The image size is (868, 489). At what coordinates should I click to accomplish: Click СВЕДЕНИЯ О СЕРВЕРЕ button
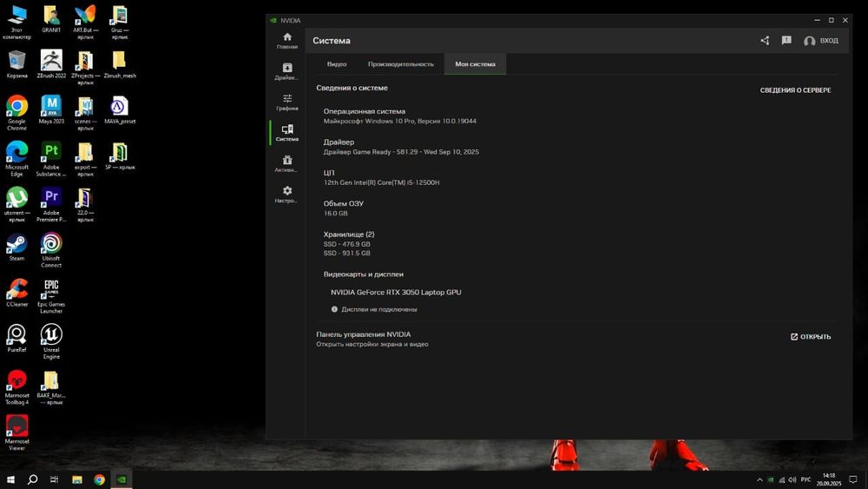coord(795,90)
